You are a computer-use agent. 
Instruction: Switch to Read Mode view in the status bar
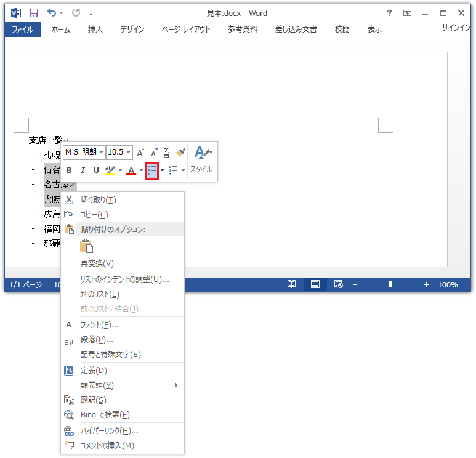pyautogui.click(x=291, y=284)
